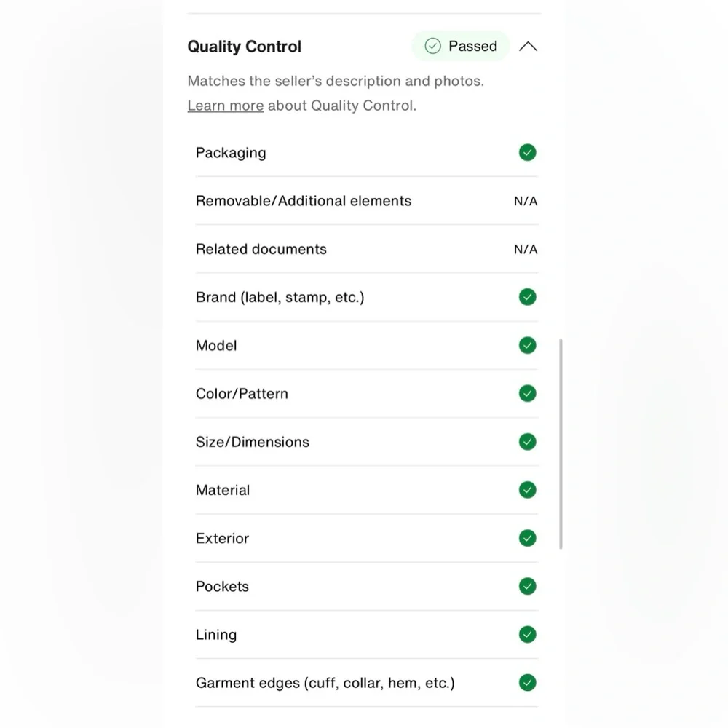Click the Color/Pattern green checkmark
Screen dimensions: 728x728
pos(528,394)
